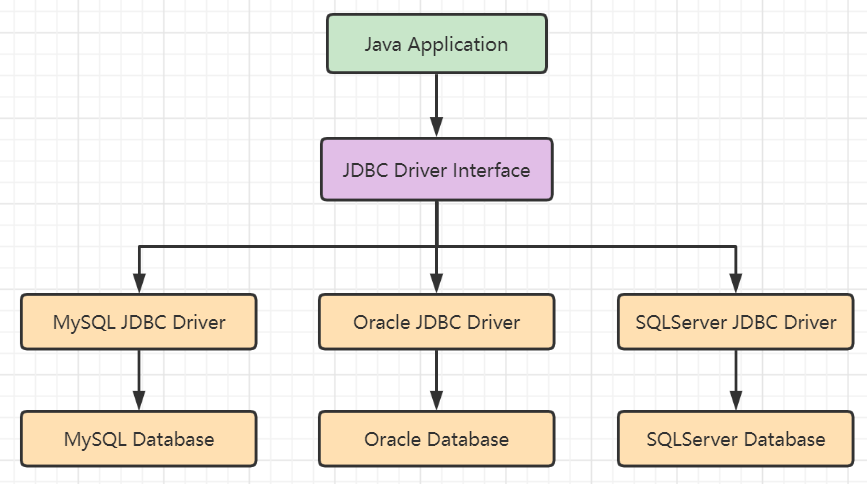Click the MySQL Database box
The width and height of the screenshot is (867, 484).
(139, 439)
